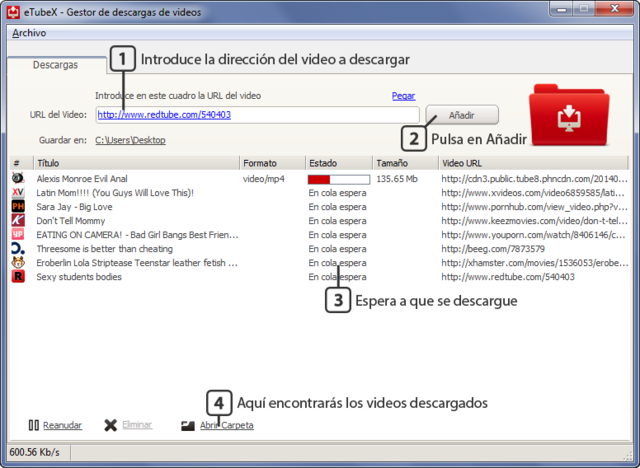
Task: Click the pause icon next to Reanudar
Action: 33,425
